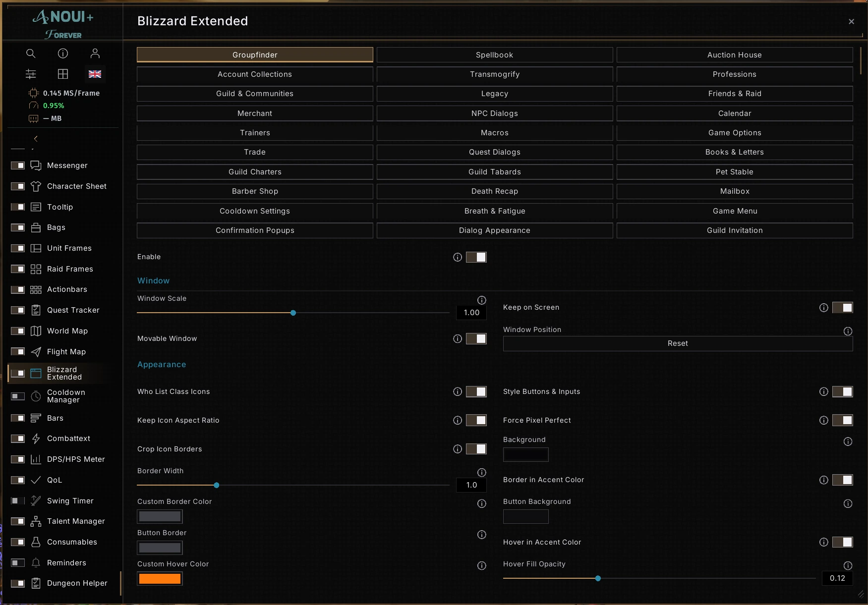
Task: Toggle the Enable switch
Action: click(x=476, y=257)
